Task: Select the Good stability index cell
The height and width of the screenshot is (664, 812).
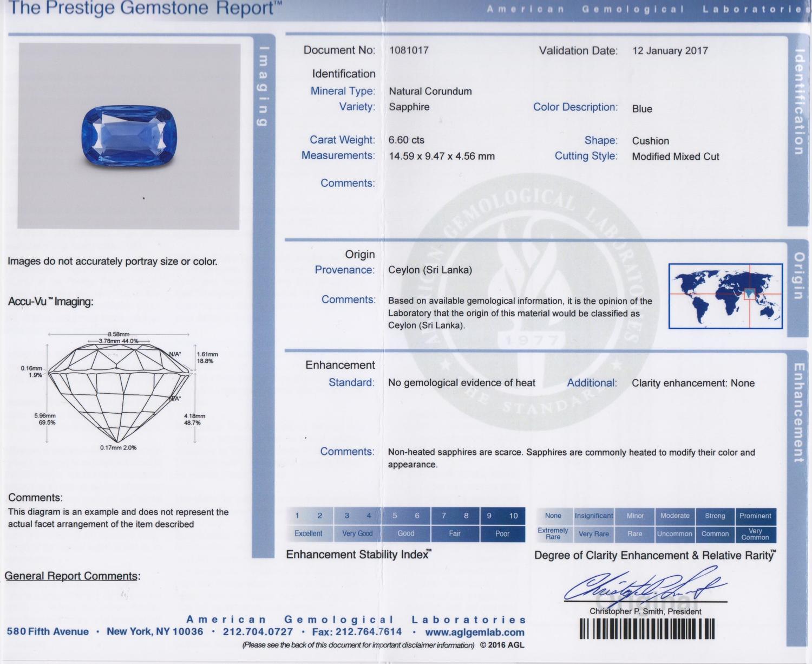Action: pyautogui.click(x=406, y=533)
